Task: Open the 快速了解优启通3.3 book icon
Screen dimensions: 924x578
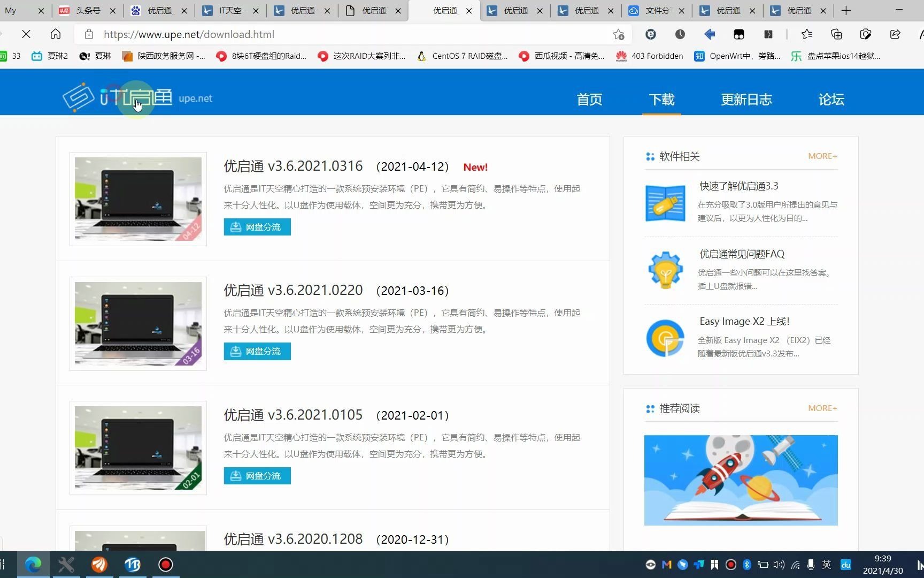Action: click(x=665, y=203)
